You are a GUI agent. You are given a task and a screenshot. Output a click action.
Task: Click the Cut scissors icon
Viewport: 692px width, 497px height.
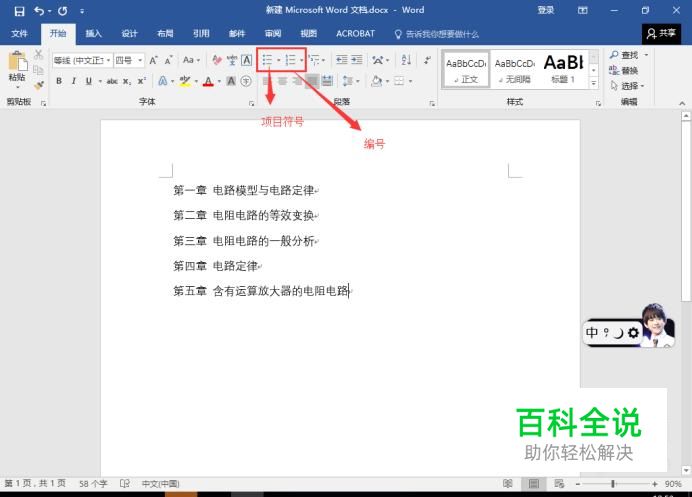pyautogui.click(x=38, y=54)
